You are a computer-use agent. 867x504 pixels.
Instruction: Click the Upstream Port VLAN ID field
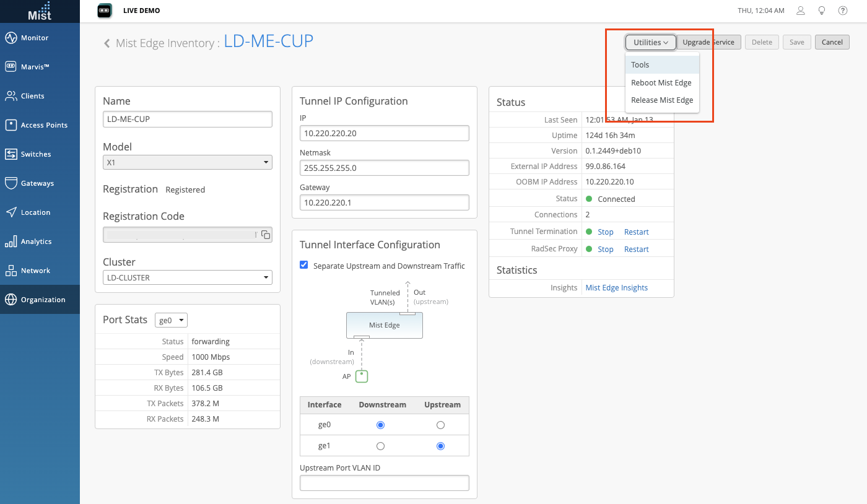[x=385, y=483]
